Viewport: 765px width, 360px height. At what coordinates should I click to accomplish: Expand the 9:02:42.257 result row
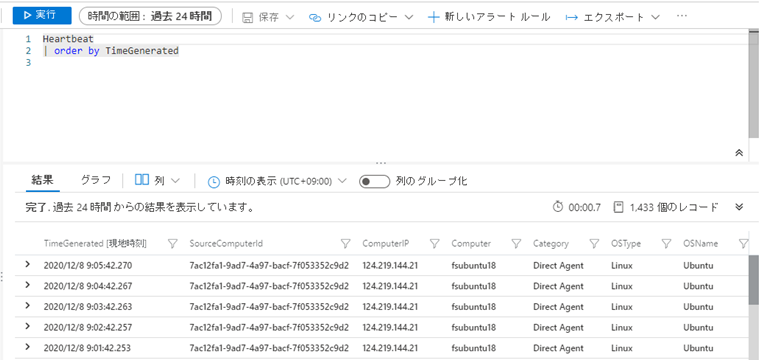click(x=27, y=326)
